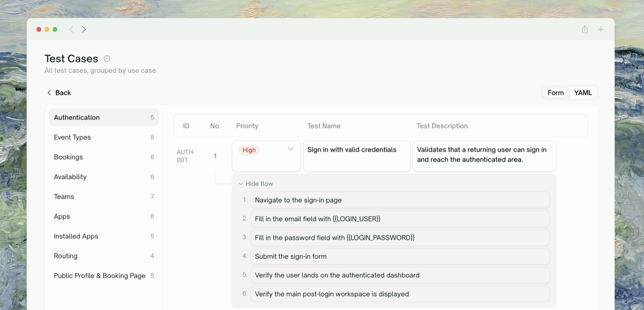The image size is (644, 310).
Task: Go back with the left arrow icon
Action: [71, 29]
